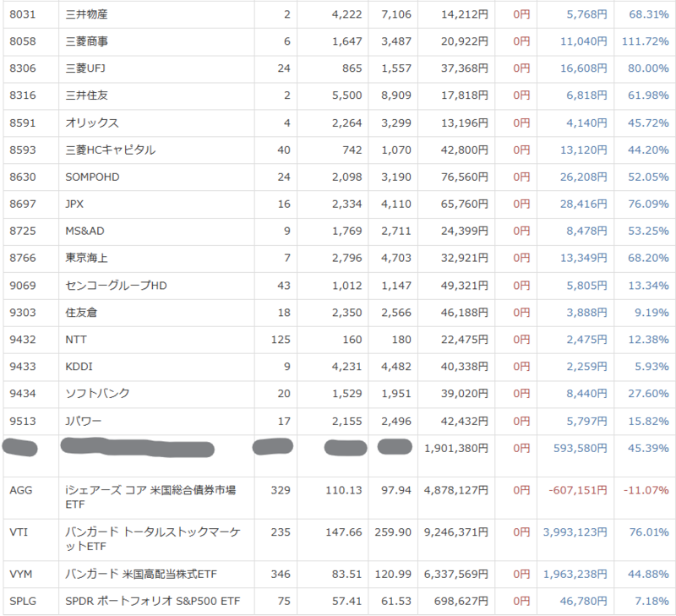Click the 46,780円 profit value
This screenshot has width=676, height=616.
[583, 601]
